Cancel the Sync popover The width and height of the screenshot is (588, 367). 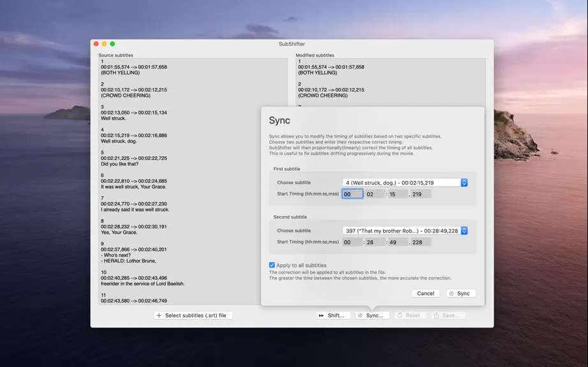point(425,294)
